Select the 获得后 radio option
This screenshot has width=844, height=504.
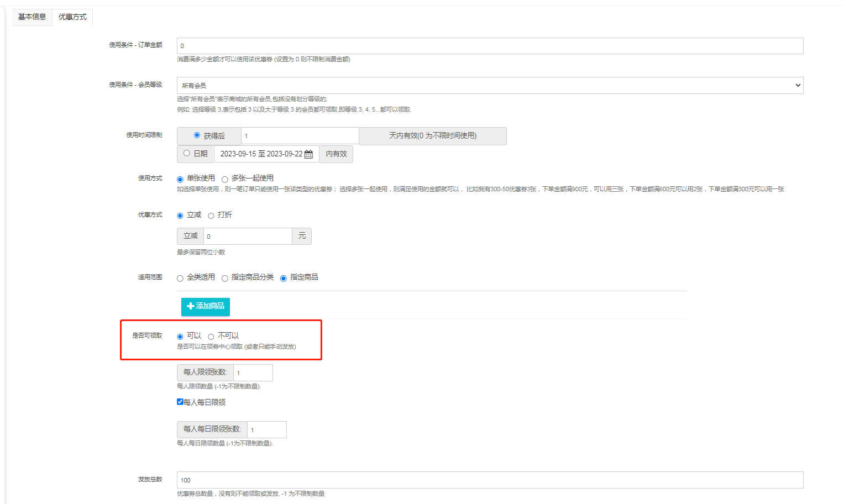(197, 135)
